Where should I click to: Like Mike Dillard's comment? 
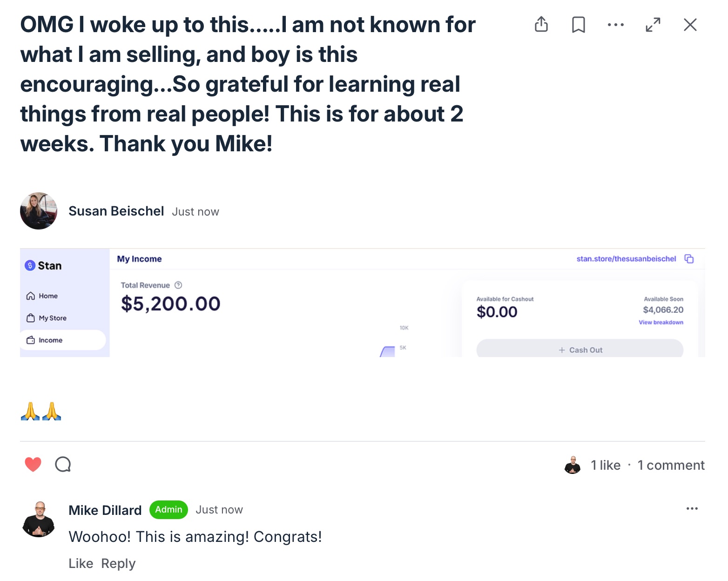pyautogui.click(x=81, y=564)
